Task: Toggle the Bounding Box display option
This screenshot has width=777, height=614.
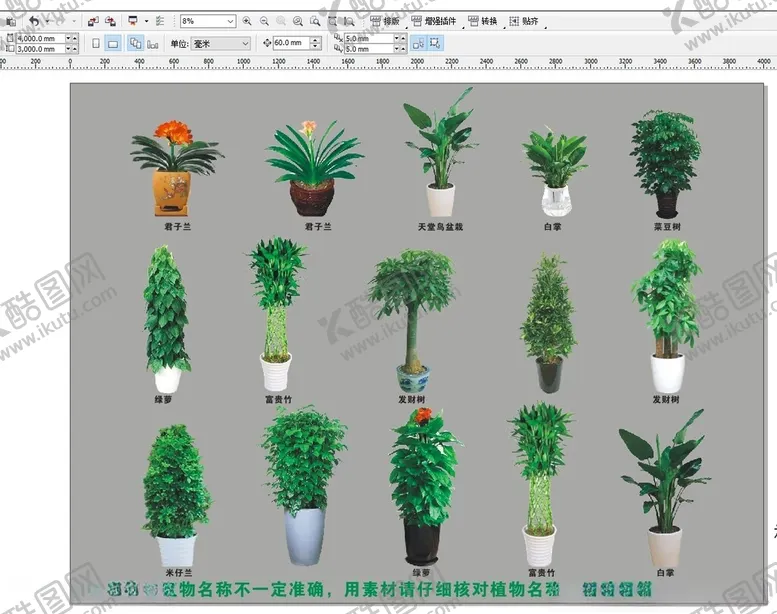Action: pos(435,43)
